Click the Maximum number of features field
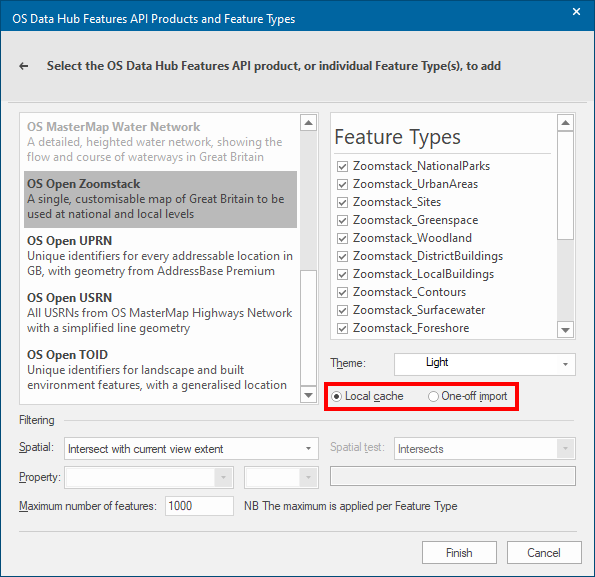 199,506
